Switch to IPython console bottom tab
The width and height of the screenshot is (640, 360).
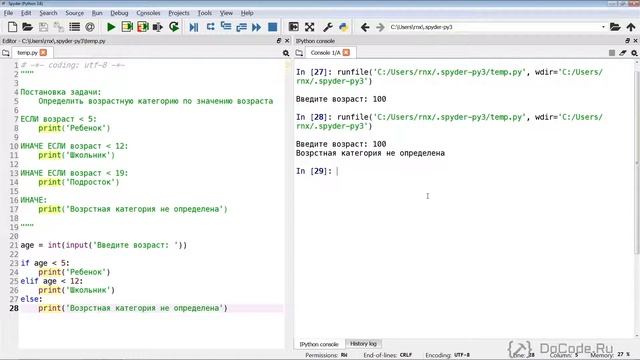tap(319, 344)
